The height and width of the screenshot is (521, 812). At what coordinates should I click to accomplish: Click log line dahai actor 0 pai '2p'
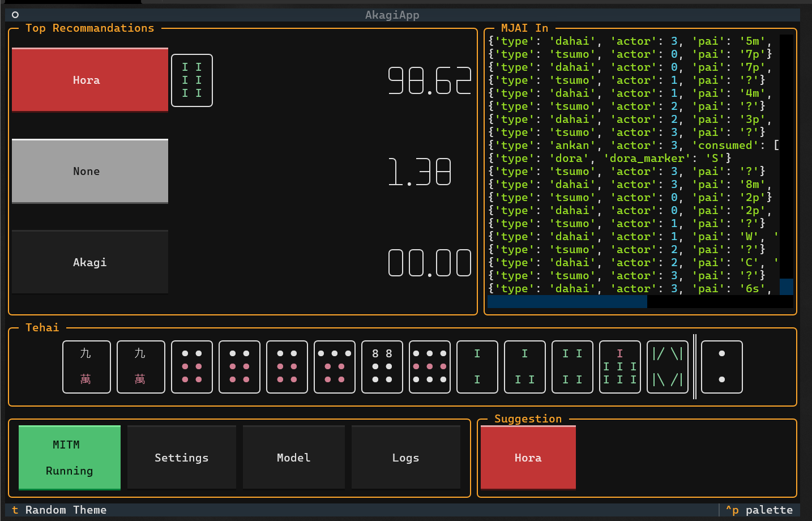click(x=630, y=210)
